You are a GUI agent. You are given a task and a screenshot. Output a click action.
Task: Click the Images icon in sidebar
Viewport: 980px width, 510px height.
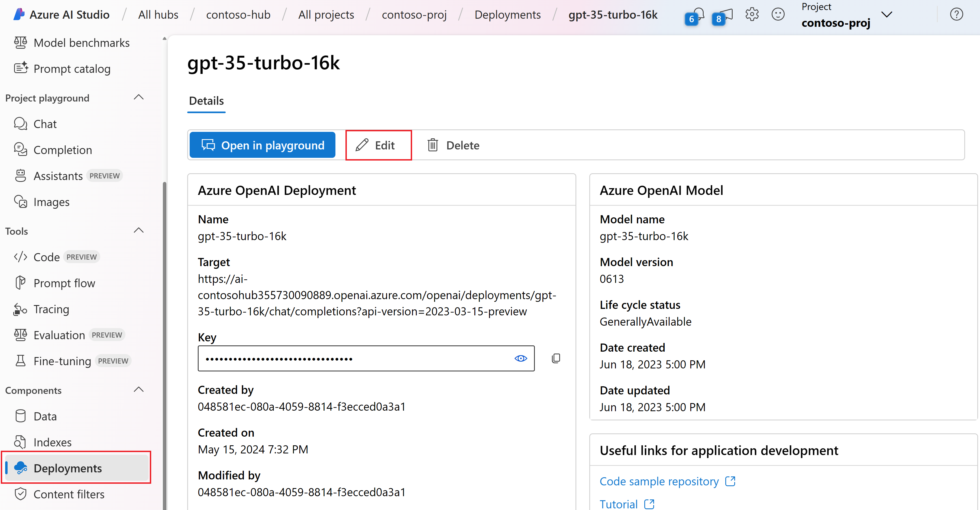21,202
